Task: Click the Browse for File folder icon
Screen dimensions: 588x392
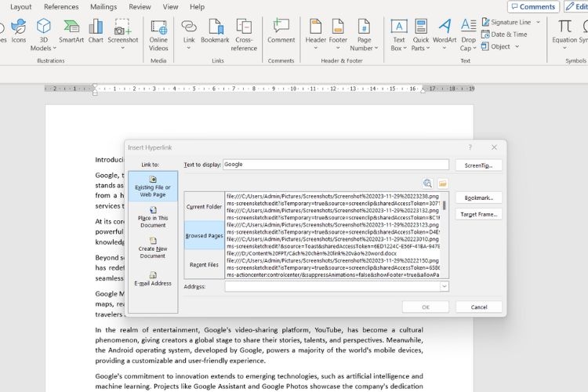Action: [x=442, y=183]
